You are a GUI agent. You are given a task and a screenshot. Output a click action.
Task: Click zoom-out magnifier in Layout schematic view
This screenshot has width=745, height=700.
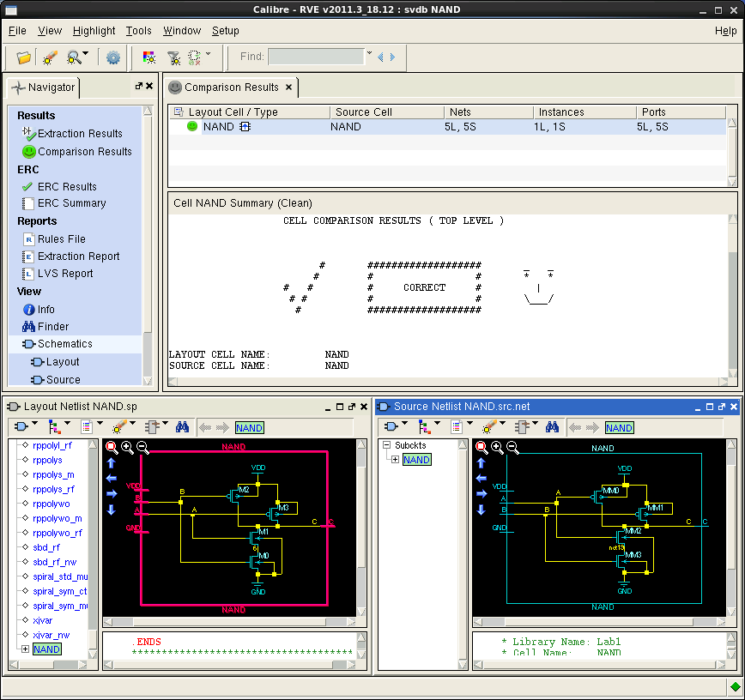coord(142,447)
